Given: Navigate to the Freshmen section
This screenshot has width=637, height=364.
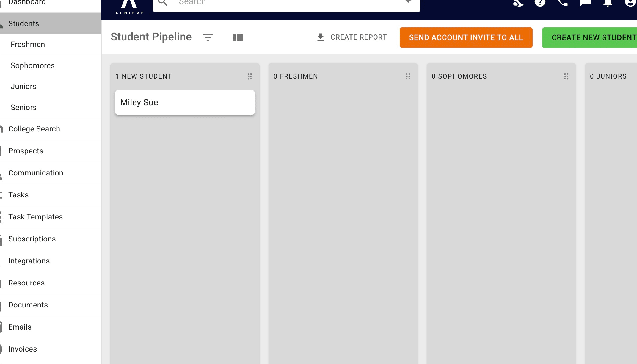Looking at the screenshot, I should 28,44.
